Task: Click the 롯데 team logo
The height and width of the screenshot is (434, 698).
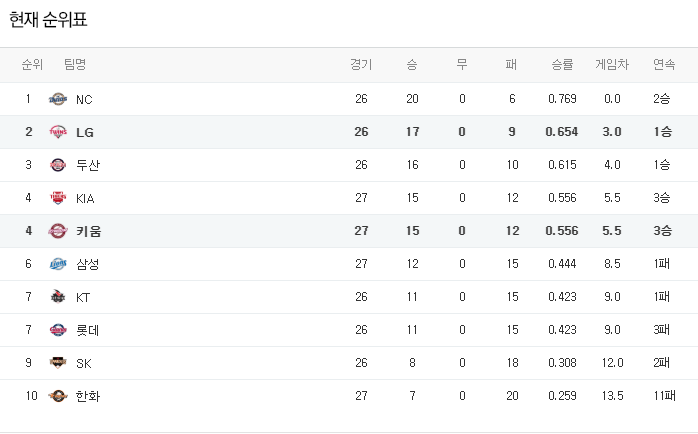Action: click(57, 330)
